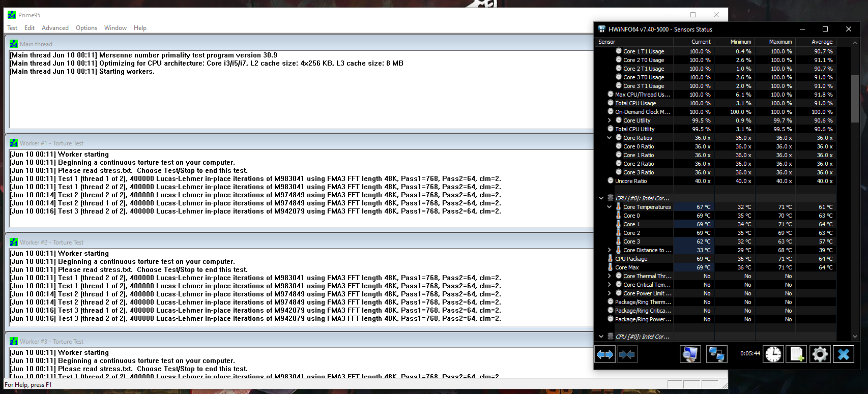Click the Average column header
Image resolution: width=868 pixels, height=394 pixels.
(816, 42)
